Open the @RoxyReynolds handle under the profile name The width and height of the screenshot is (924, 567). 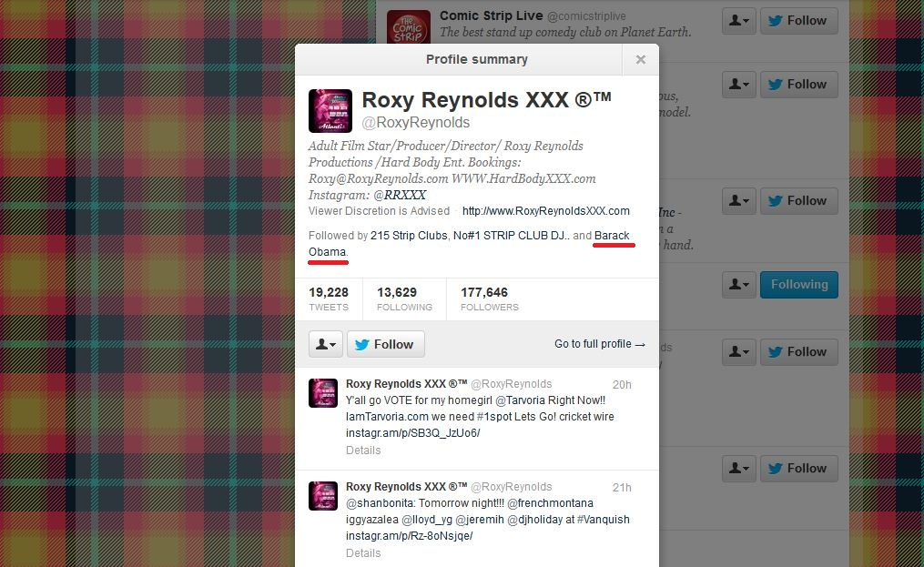(415, 123)
